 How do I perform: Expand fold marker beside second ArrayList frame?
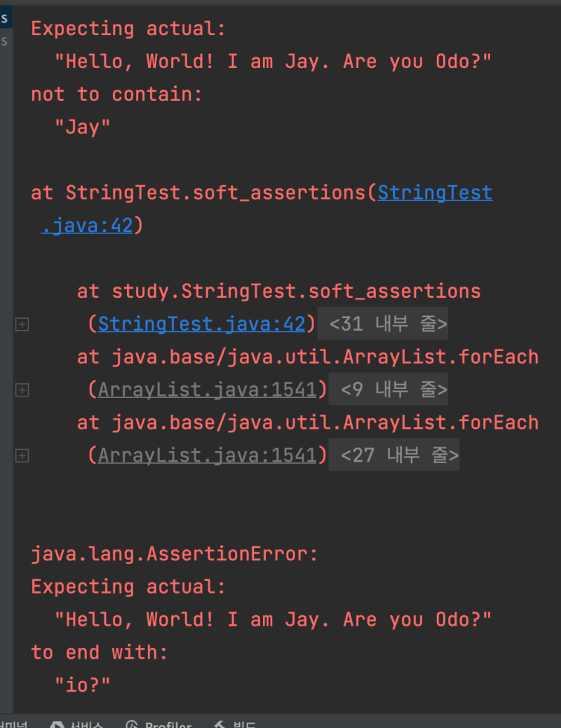[21, 455]
